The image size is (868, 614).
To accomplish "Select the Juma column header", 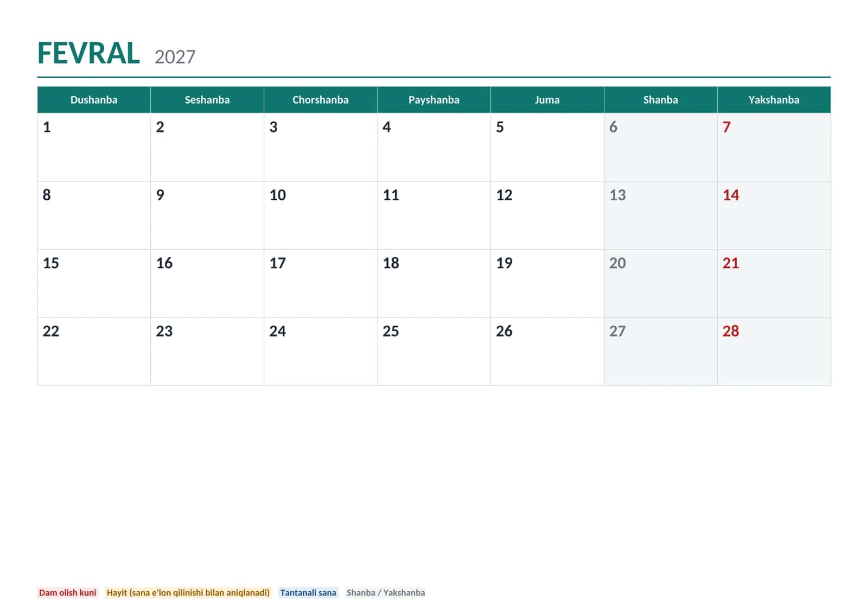I will click(x=547, y=100).
